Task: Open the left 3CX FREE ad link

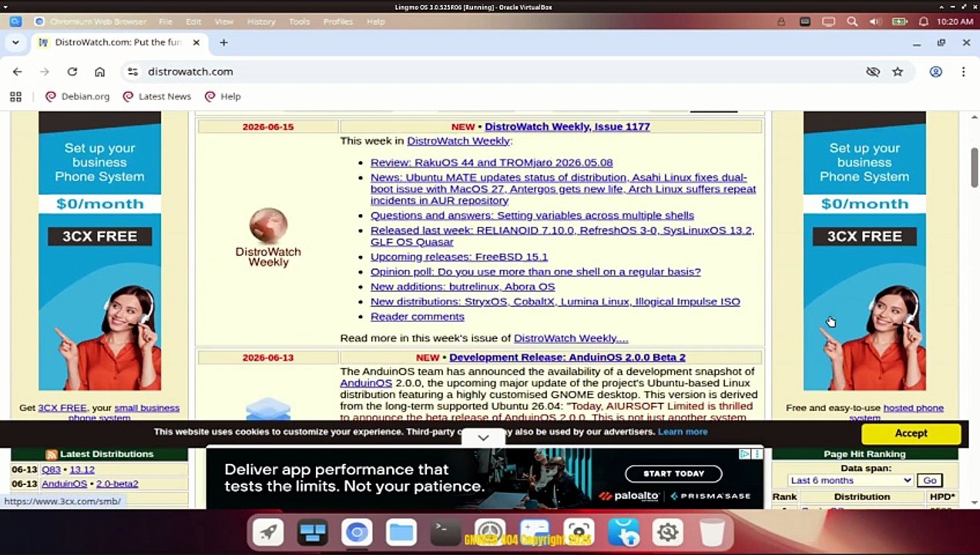Action: coord(62,408)
